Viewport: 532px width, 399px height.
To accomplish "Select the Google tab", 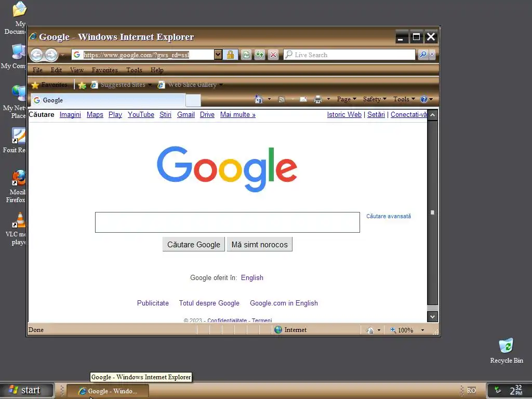I will point(108,100).
